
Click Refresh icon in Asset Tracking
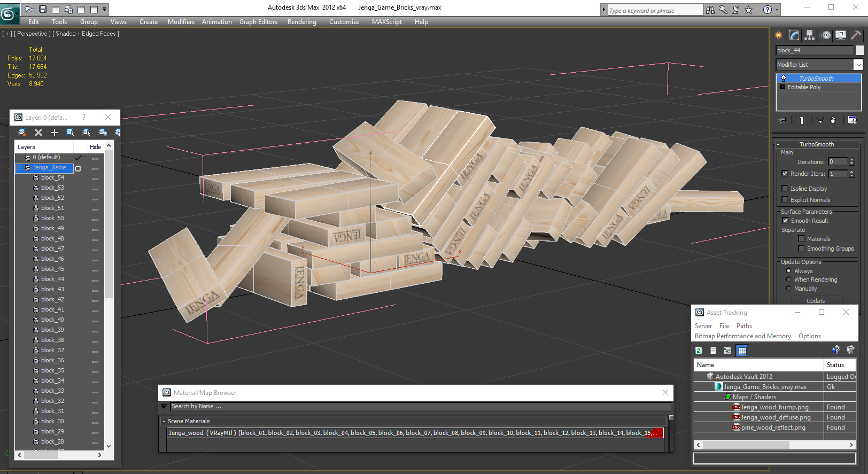click(x=699, y=351)
